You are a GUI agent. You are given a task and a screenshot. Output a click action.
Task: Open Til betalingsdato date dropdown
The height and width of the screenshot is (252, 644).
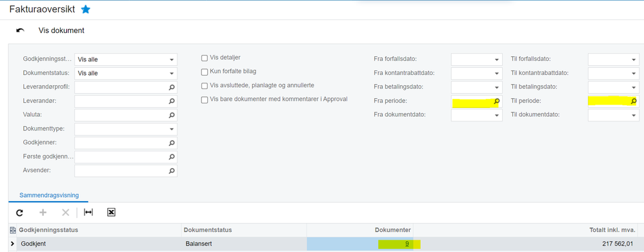(634, 88)
